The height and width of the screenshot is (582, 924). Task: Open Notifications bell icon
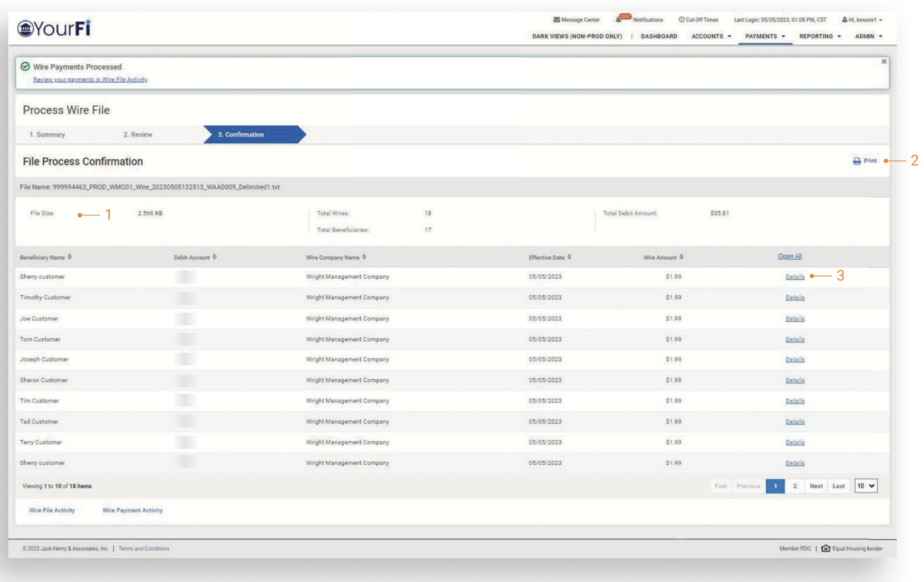(x=619, y=19)
